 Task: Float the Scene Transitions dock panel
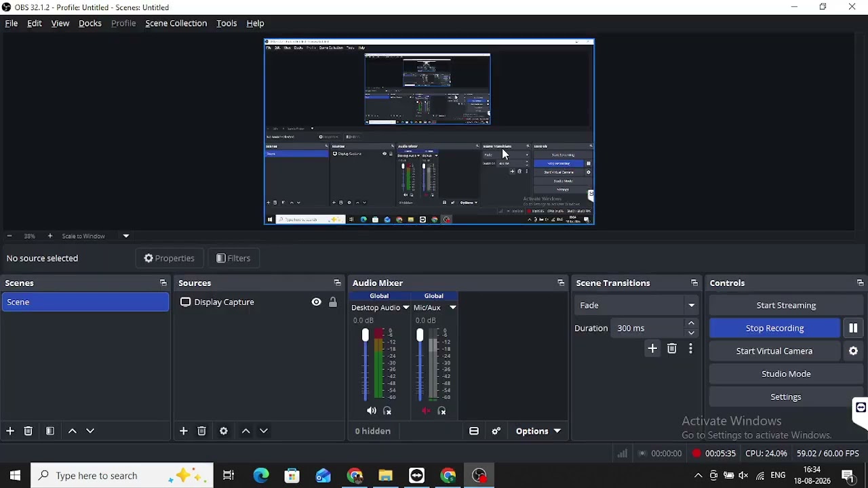pyautogui.click(x=694, y=283)
